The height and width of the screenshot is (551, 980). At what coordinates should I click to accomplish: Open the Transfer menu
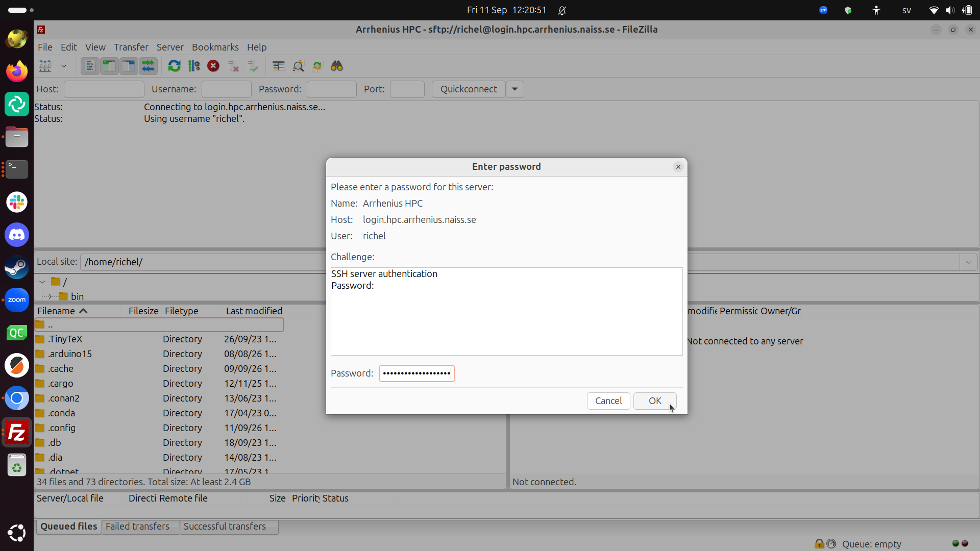[x=131, y=47]
